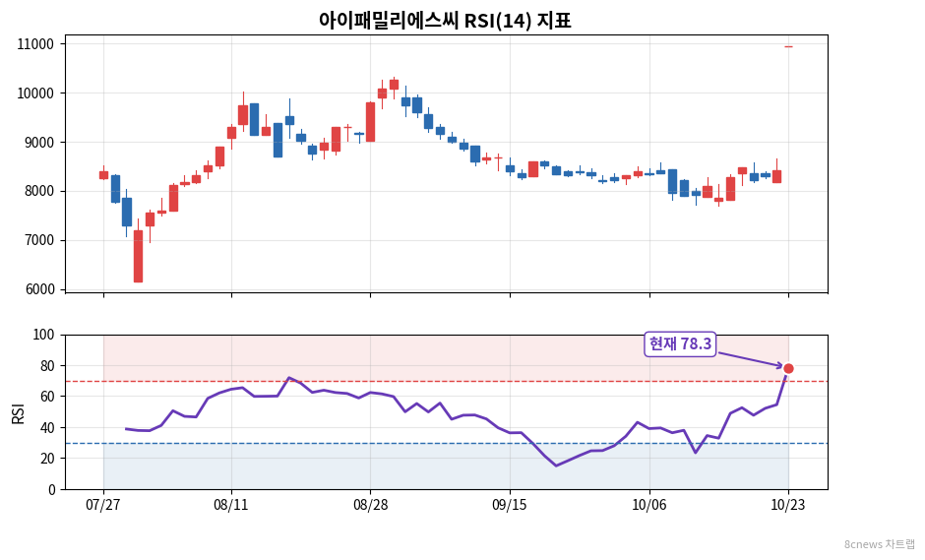Click the 6000 price axis label
This screenshot has width=925, height=560.
pyautogui.click(x=39, y=289)
